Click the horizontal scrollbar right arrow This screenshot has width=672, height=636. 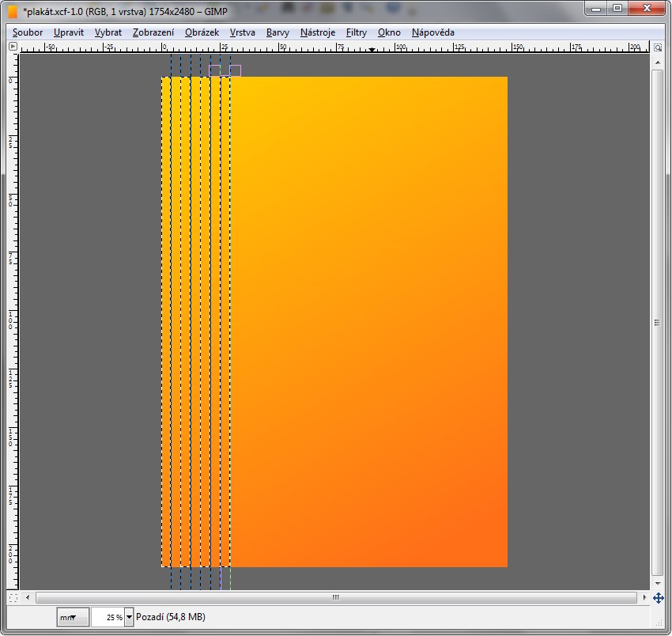coord(644,597)
